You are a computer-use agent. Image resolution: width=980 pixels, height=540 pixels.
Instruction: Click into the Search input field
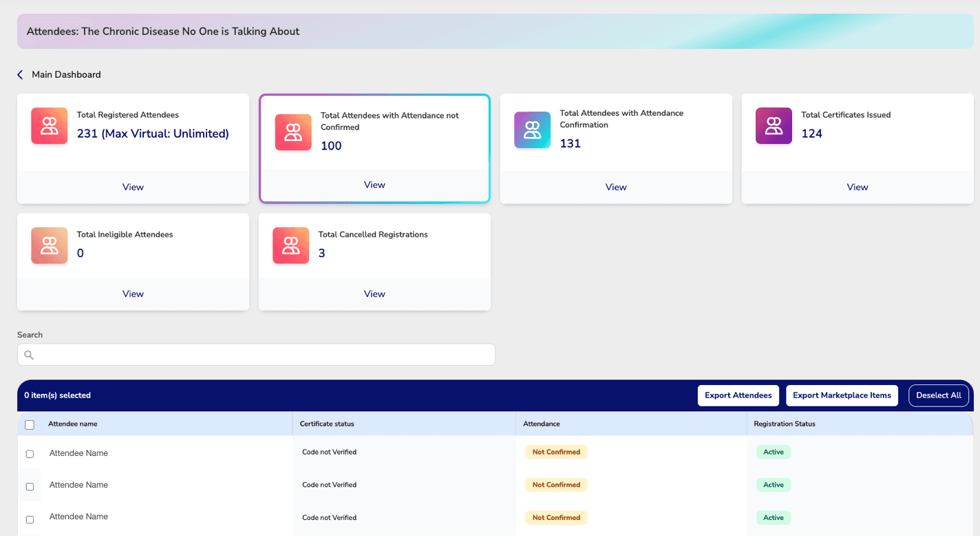tap(262, 355)
